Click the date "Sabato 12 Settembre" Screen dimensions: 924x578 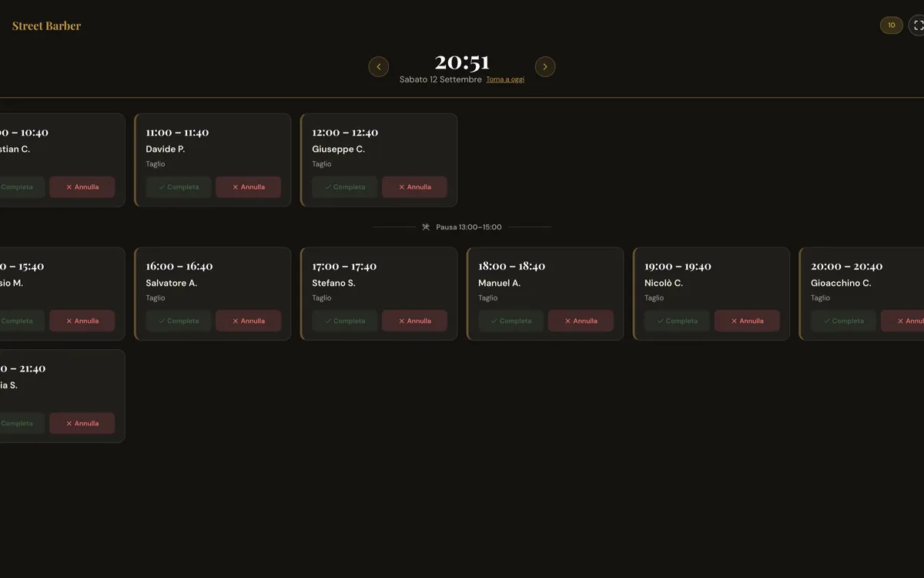440,79
